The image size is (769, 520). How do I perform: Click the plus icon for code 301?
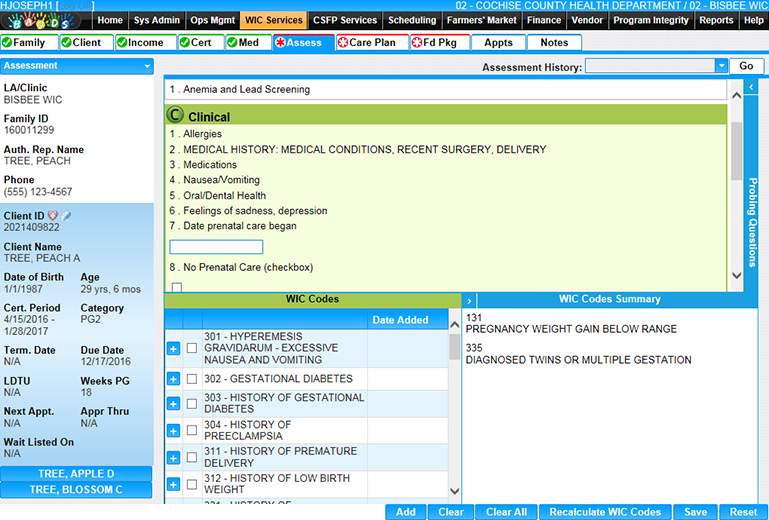pyautogui.click(x=173, y=348)
